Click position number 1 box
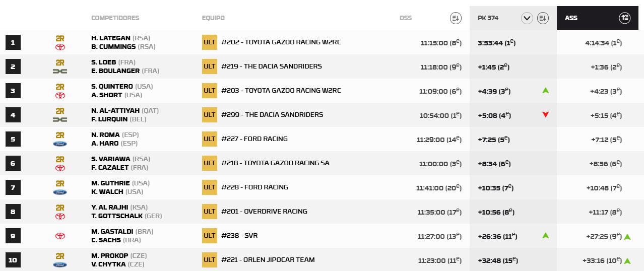644x271 pixels. pyautogui.click(x=13, y=42)
